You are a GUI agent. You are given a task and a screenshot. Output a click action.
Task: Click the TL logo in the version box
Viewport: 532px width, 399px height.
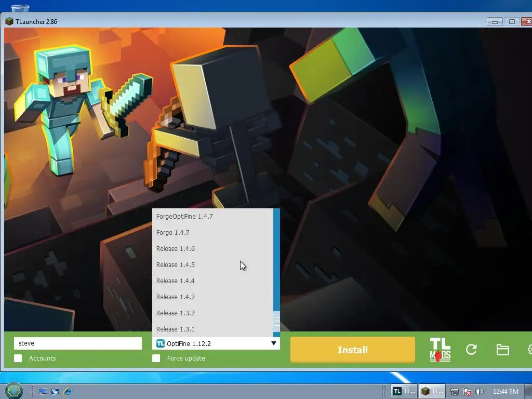tap(160, 343)
